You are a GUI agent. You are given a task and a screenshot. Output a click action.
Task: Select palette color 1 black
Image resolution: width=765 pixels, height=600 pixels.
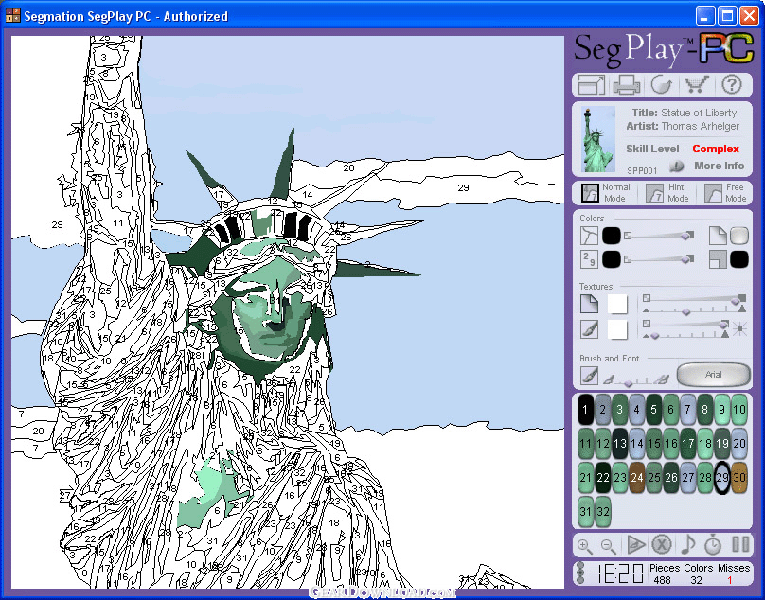585,410
